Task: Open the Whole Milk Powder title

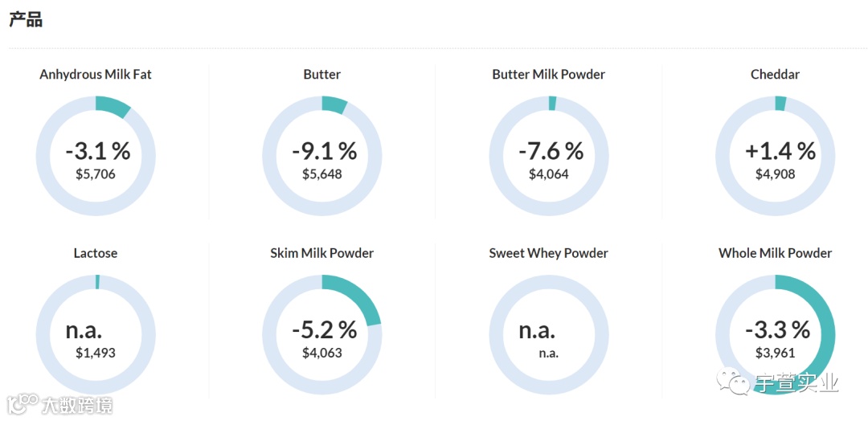Action: [775, 253]
